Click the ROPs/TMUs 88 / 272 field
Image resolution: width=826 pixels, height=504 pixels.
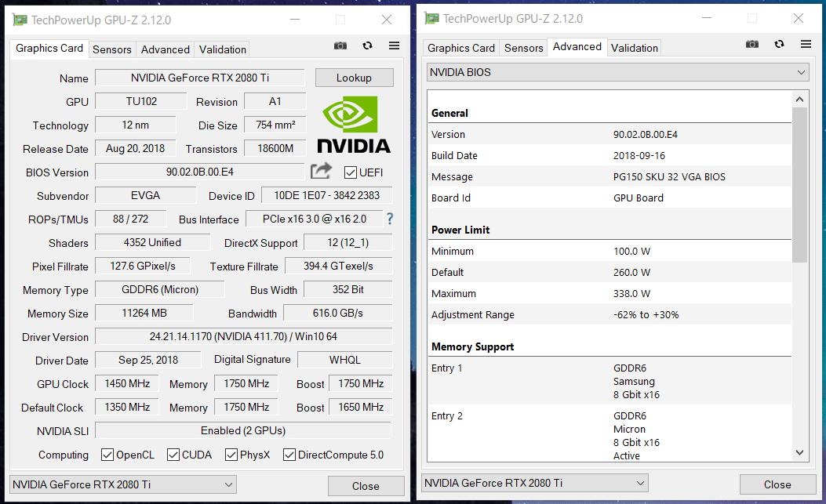click(131, 219)
